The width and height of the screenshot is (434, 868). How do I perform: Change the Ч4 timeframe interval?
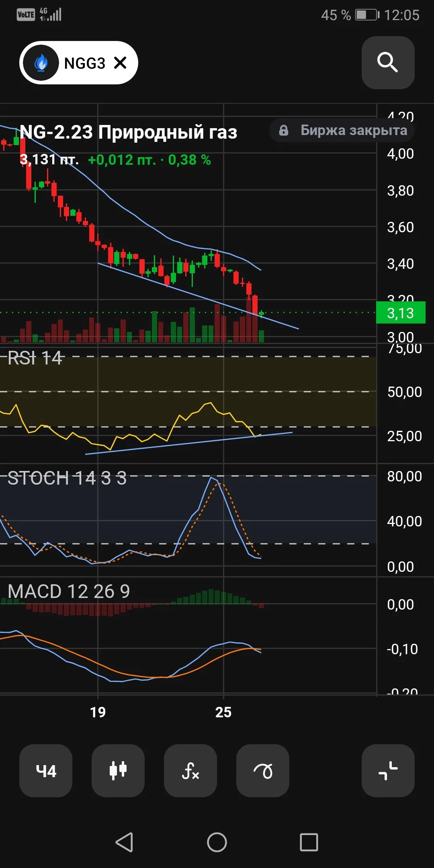tap(46, 771)
